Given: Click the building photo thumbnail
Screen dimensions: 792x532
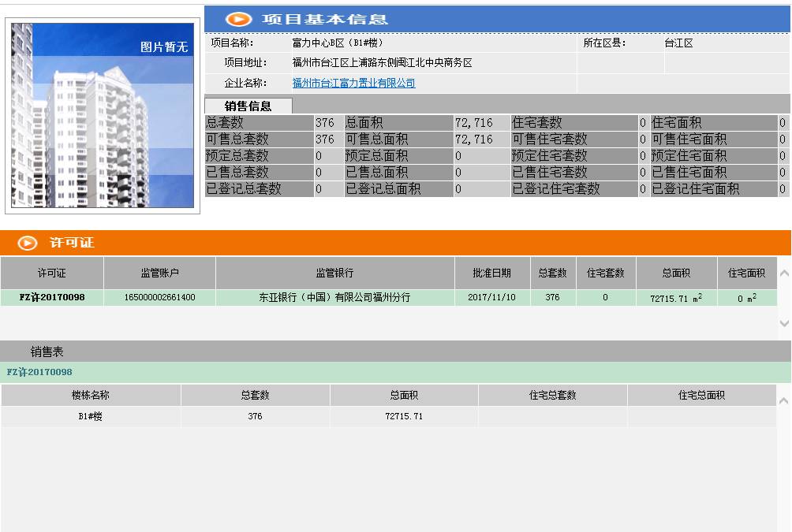Looking at the screenshot, I should [101, 114].
